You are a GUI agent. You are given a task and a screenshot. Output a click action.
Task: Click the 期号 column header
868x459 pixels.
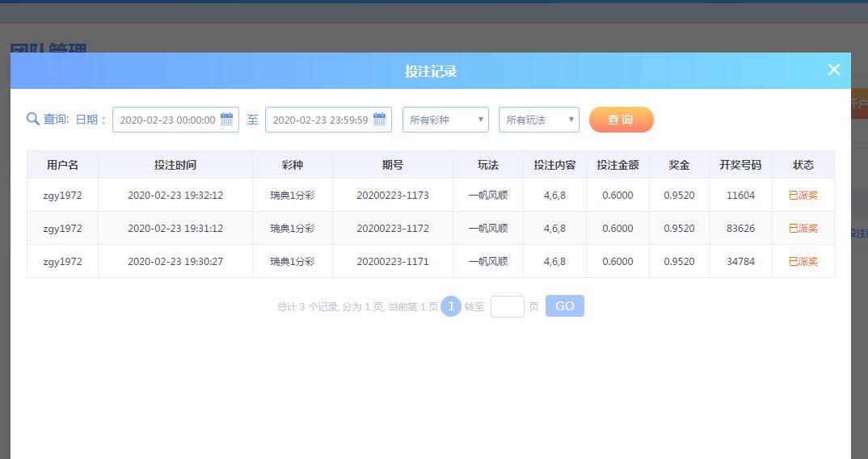point(393,165)
